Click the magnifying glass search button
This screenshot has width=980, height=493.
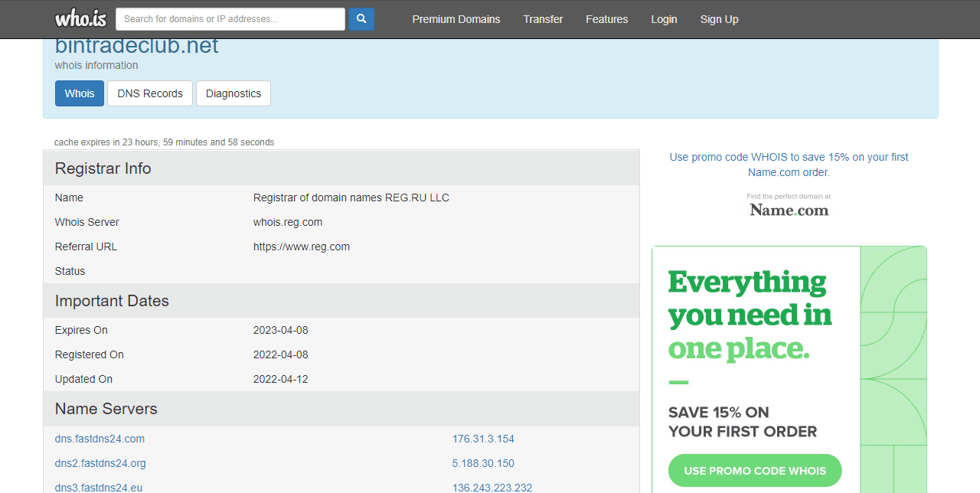click(361, 19)
